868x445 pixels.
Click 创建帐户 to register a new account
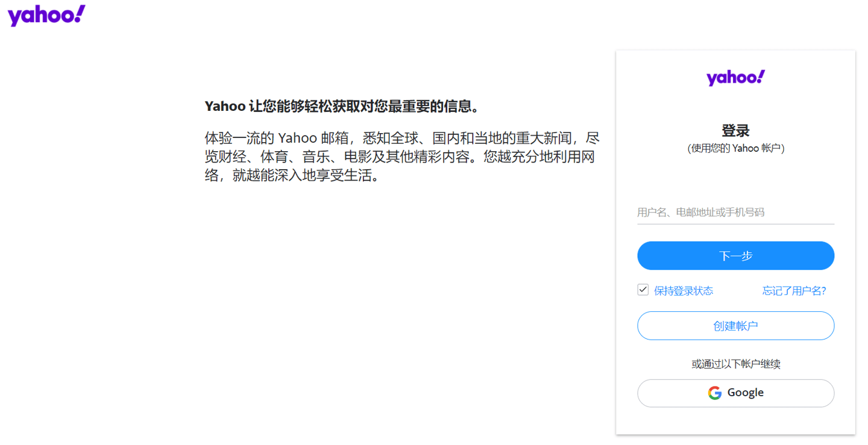[x=735, y=326]
